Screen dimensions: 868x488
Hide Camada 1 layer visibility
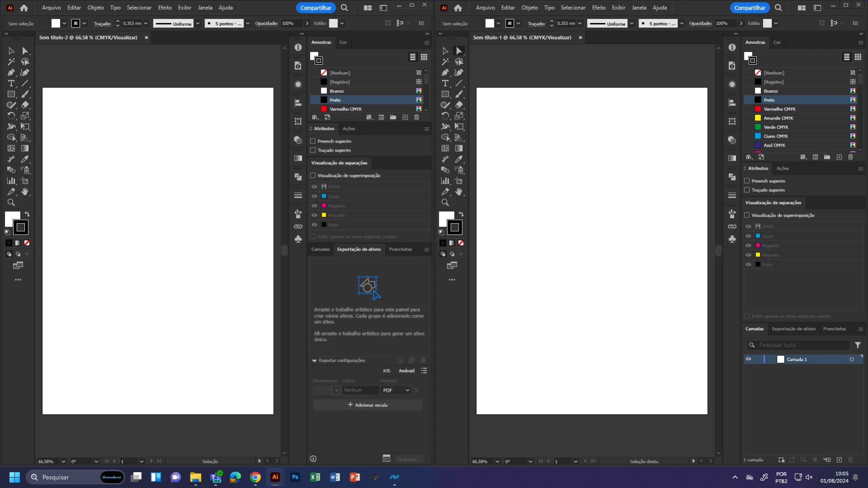click(748, 359)
